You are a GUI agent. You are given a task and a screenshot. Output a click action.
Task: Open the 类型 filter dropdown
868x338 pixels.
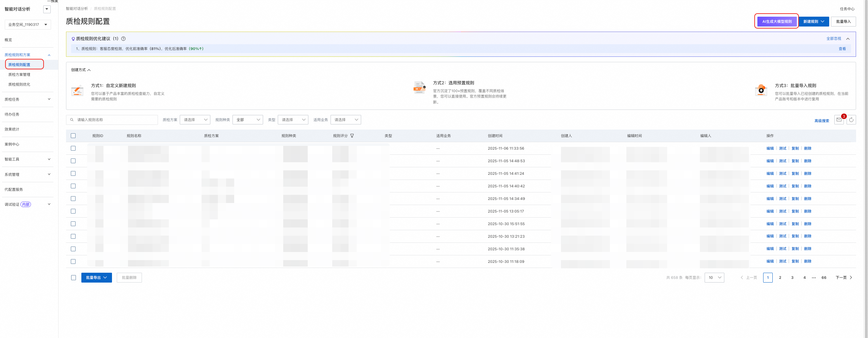tap(293, 120)
